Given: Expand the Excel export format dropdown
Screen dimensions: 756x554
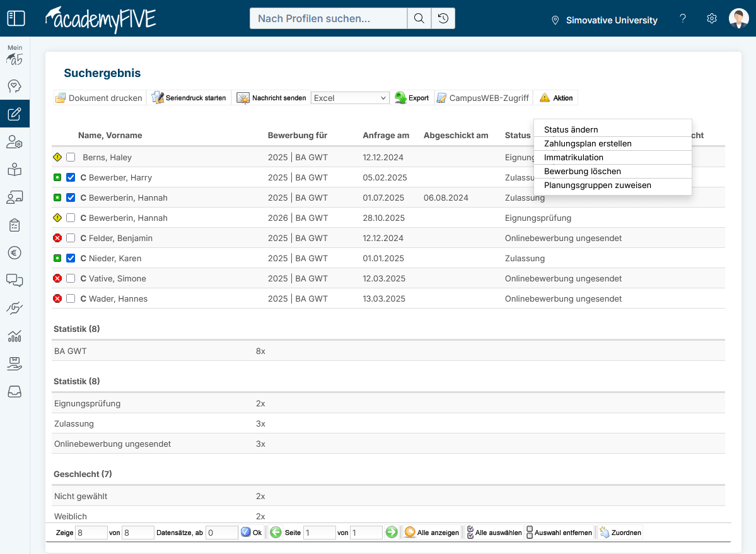Looking at the screenshot, I should click(x=350, y=98).
